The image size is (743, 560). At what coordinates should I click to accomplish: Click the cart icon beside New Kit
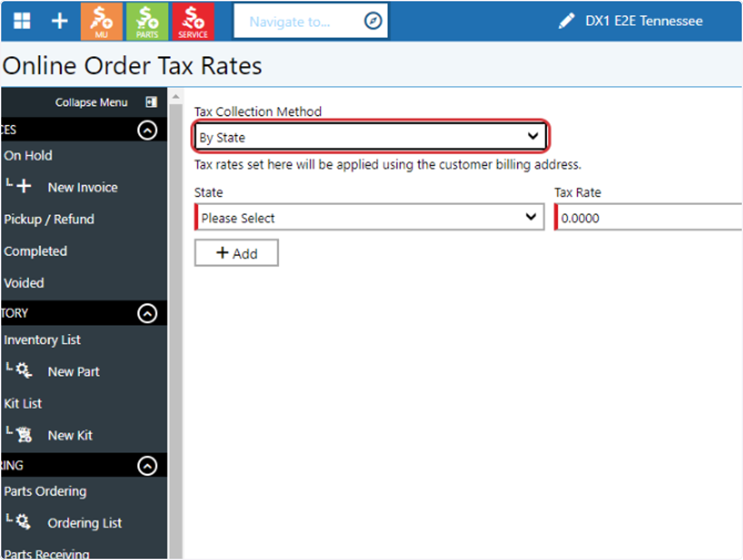[x=24, y=435]
